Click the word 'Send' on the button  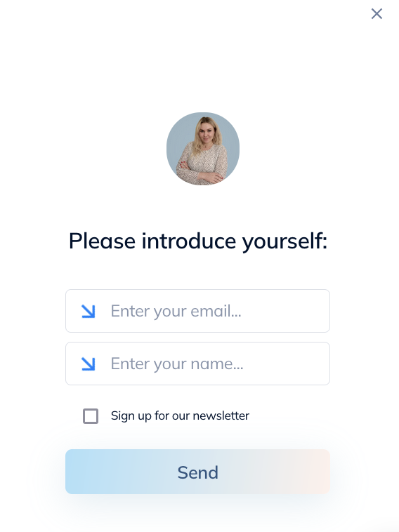pyautogui.click(x=197, y=472)
